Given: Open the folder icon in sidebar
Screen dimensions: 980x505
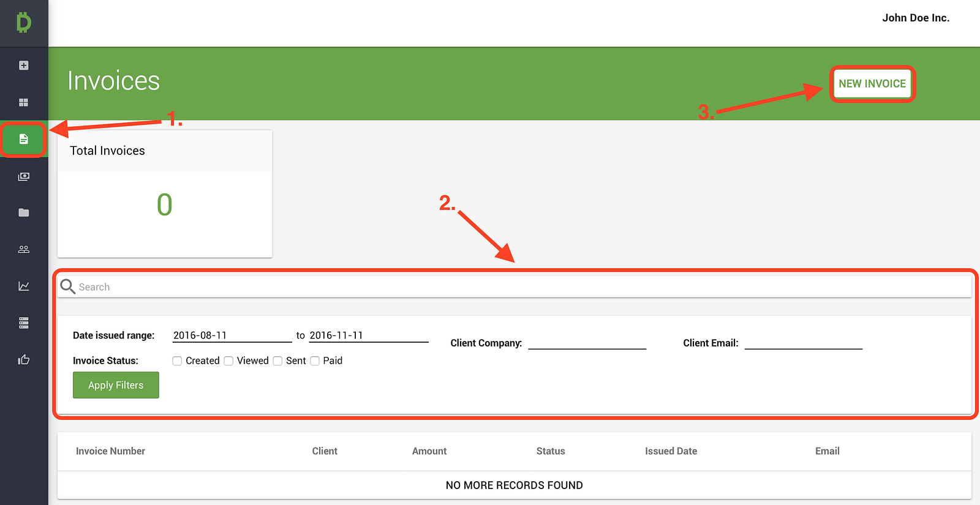Looking at the screenshot, I should 24,212.
